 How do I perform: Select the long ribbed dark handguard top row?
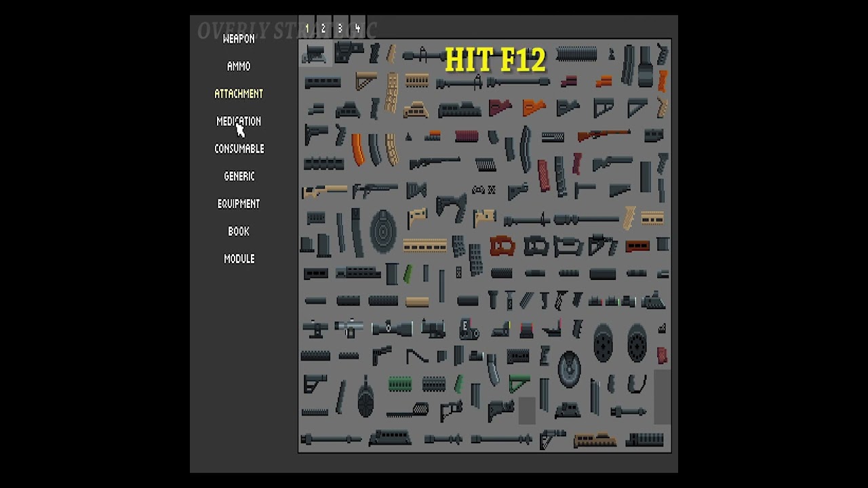pos(576,54)
